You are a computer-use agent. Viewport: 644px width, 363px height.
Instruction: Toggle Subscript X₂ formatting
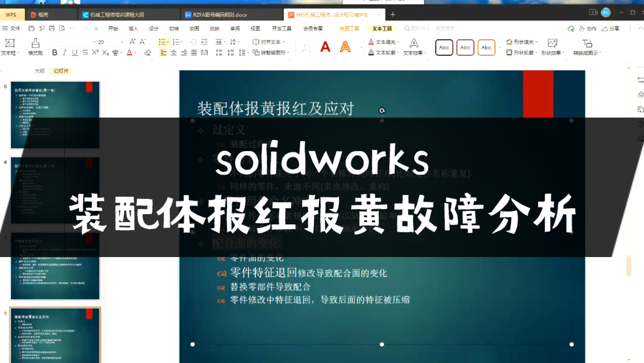pyautogui.click(x=105, y=53)
